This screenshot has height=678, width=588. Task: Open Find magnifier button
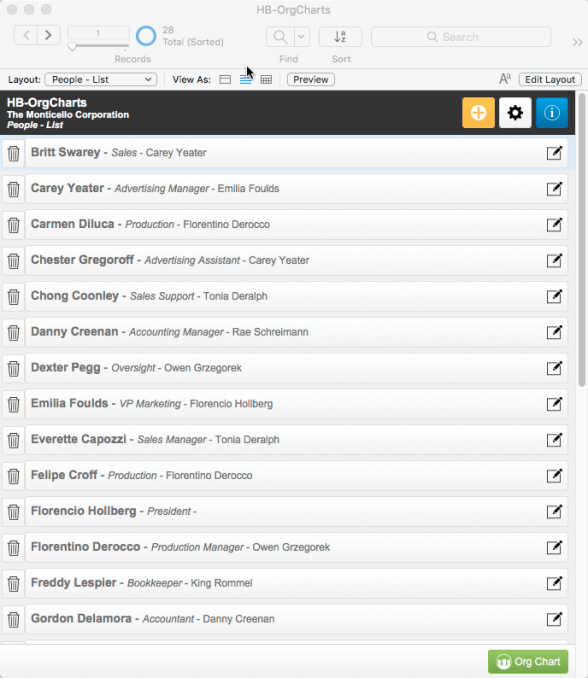click(x=280, y=37)
